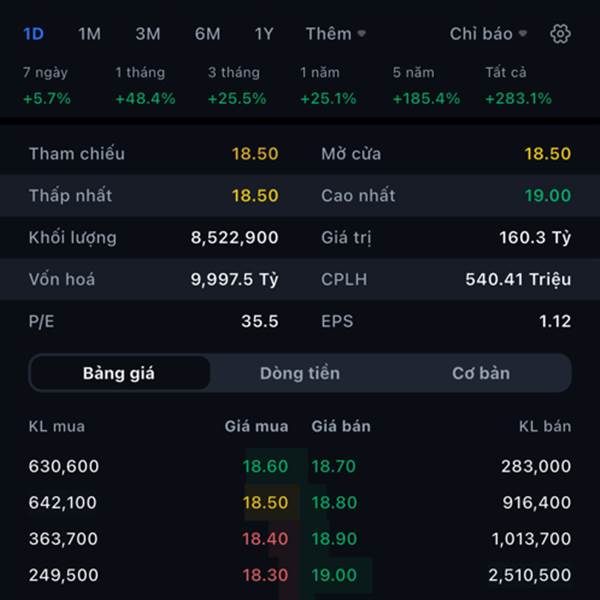Tap the Tất cả +283.1% performance
The width and height of the screenshot is (600, 600).
(518, 86)
